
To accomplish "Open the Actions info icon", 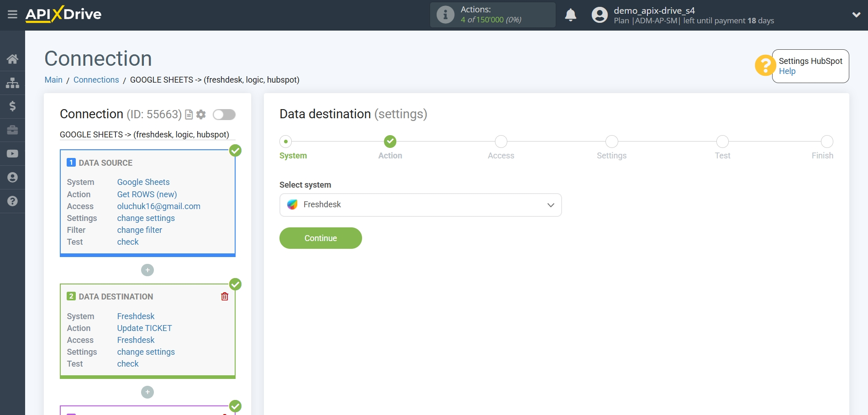I will [445, 15].
